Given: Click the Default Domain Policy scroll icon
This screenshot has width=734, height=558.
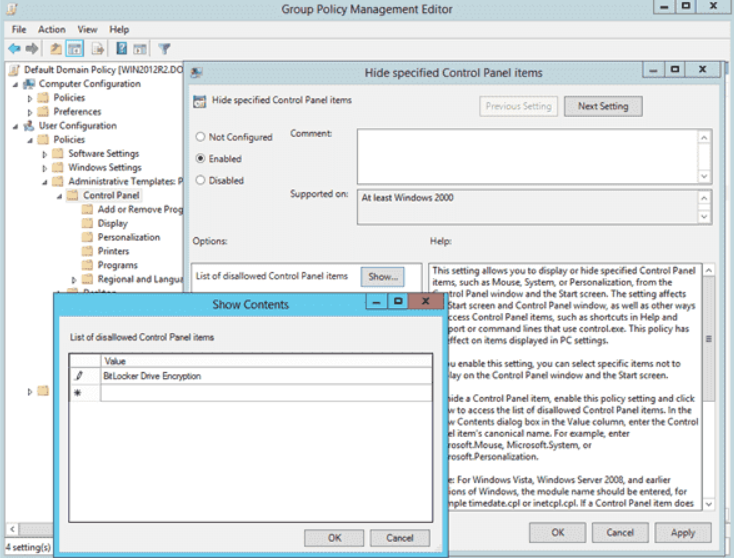Looking at the screenshot, I should coord(15,70).
